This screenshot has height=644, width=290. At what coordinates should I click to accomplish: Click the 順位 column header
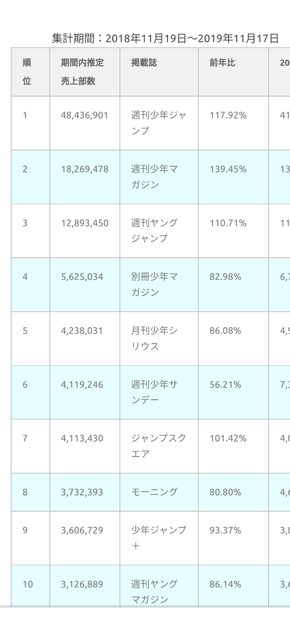coord(30,72)
